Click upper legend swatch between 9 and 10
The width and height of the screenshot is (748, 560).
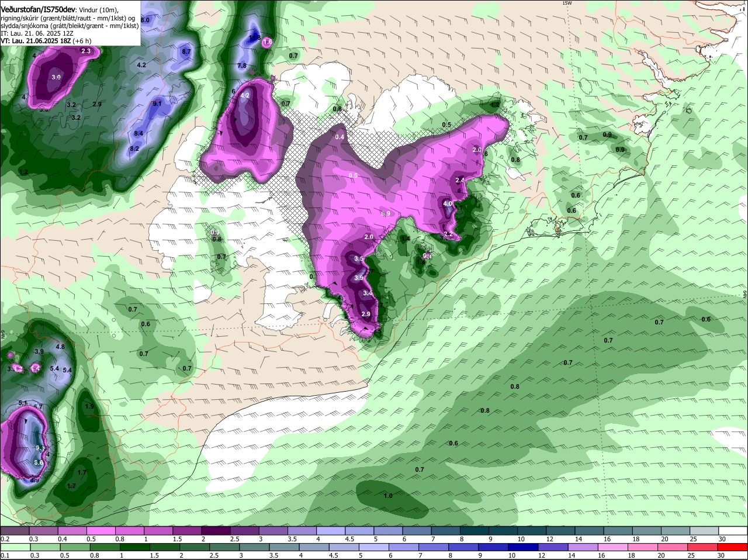(504, 531)
